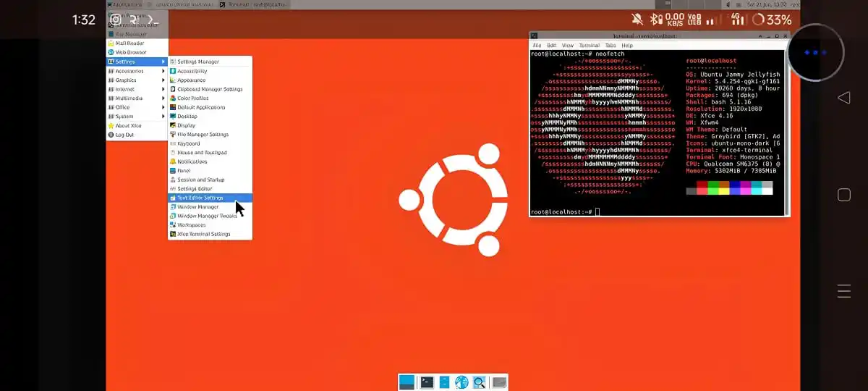Open Settings Editor entry
Screen dimensions: 868x391
pos(210,189)
